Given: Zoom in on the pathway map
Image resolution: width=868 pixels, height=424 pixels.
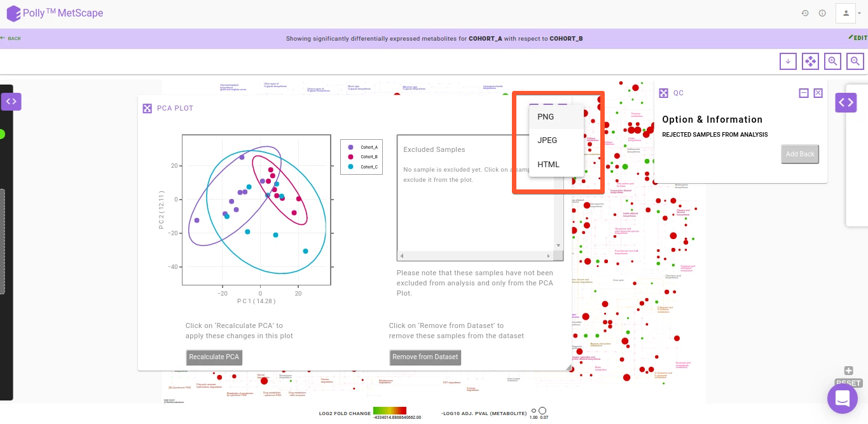Looking at the screenshot, I should tap(832, 61).
